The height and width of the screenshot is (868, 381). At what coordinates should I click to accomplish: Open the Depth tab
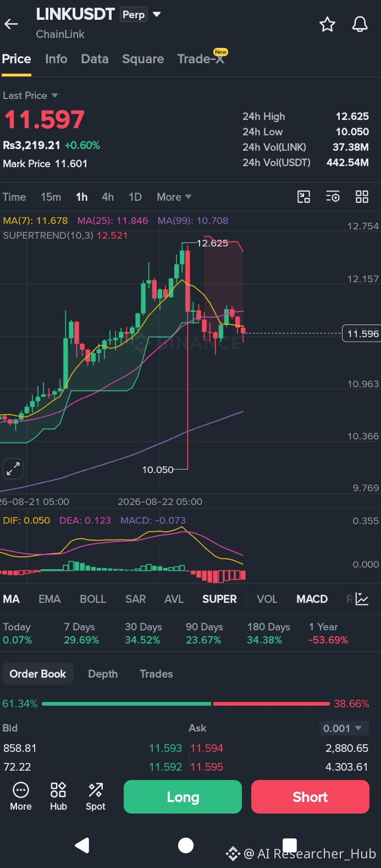tap(103, 674)
